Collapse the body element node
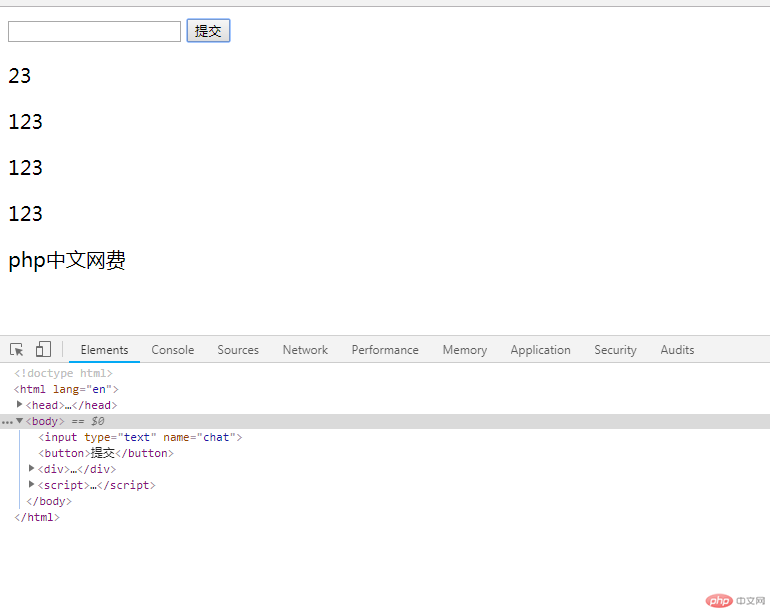The width and height of the screenshot is (770, 611). [x=19, y=420]
